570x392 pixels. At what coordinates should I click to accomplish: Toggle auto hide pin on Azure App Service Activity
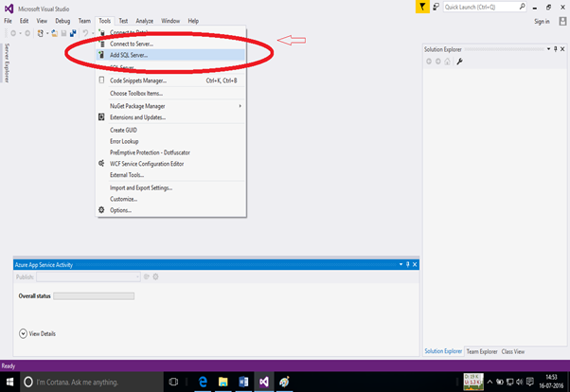tap(407, 264)
